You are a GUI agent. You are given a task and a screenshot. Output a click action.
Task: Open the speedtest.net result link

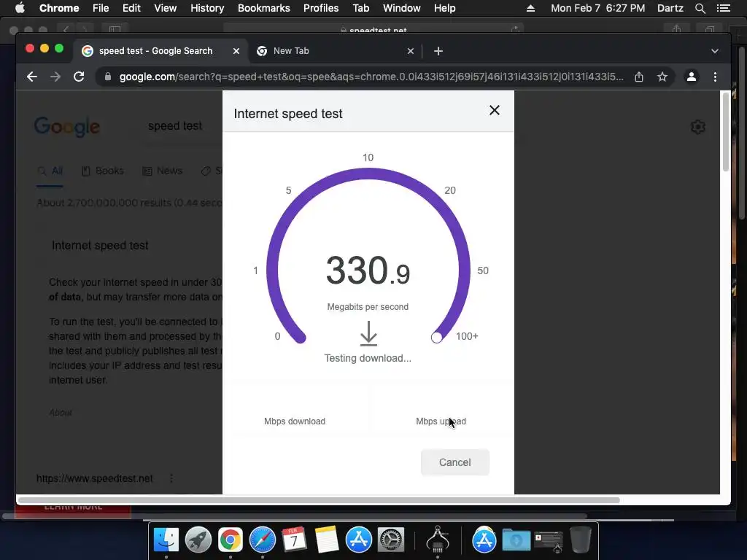pyautogui.click(x=95, y=478)
